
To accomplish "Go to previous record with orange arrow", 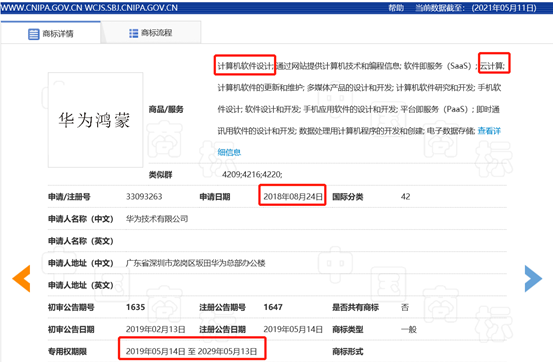I will pyautogui.click(x=21, y=279).
